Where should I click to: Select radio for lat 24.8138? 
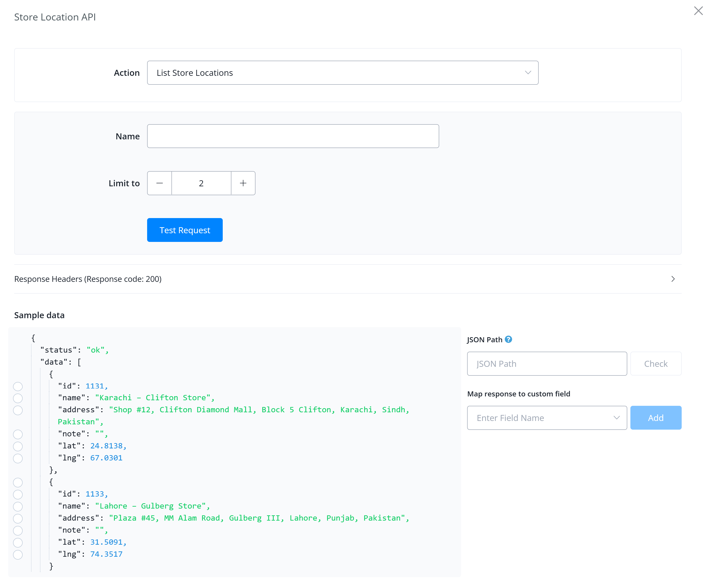[x=18, y=446]
